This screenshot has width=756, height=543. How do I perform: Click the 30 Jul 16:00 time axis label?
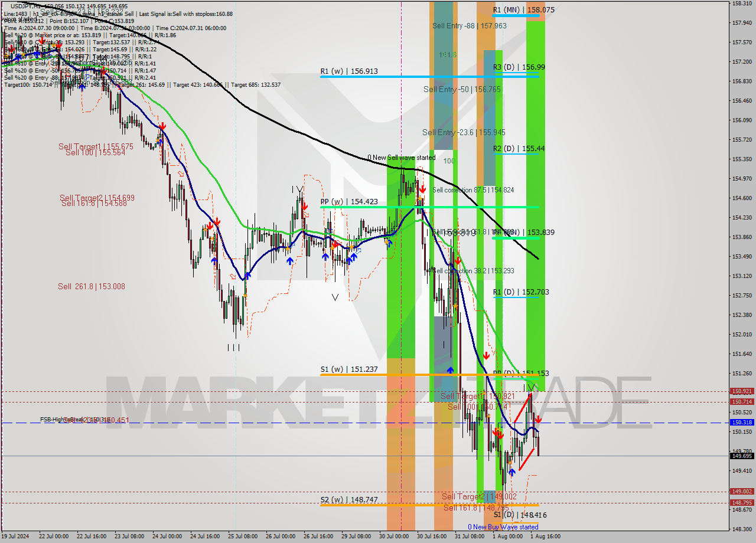point(432,537)
